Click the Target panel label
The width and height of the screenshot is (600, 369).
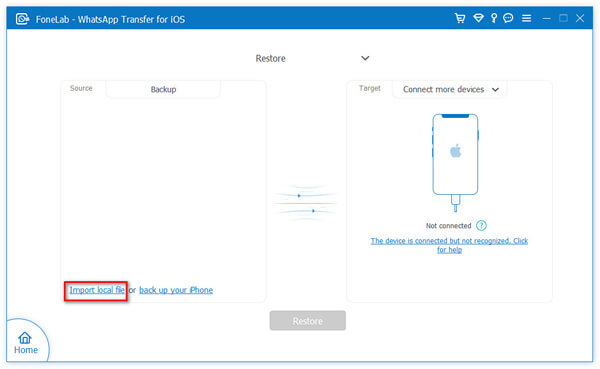[x=370, y=88]
